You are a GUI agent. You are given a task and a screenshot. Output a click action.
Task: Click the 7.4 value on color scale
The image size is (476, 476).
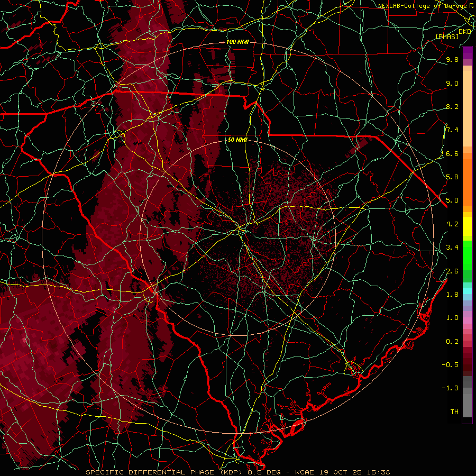pos(452,130)
